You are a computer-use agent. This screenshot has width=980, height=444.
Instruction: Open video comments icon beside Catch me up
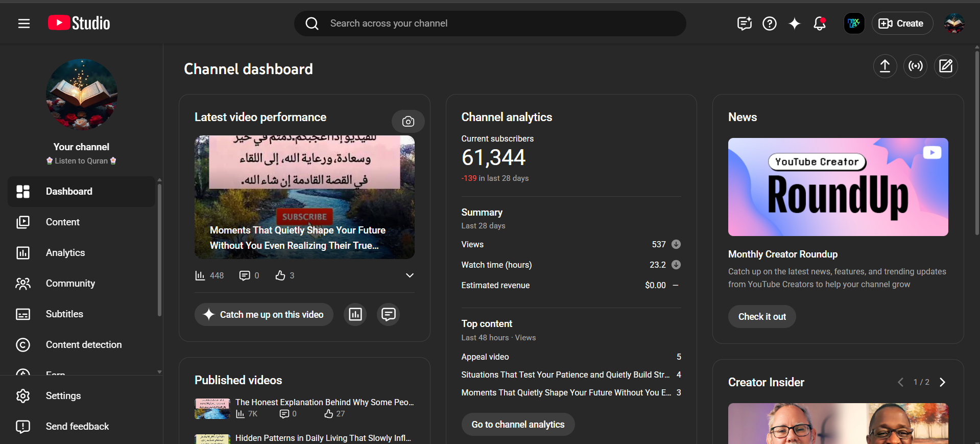click(x=389, y=314)
